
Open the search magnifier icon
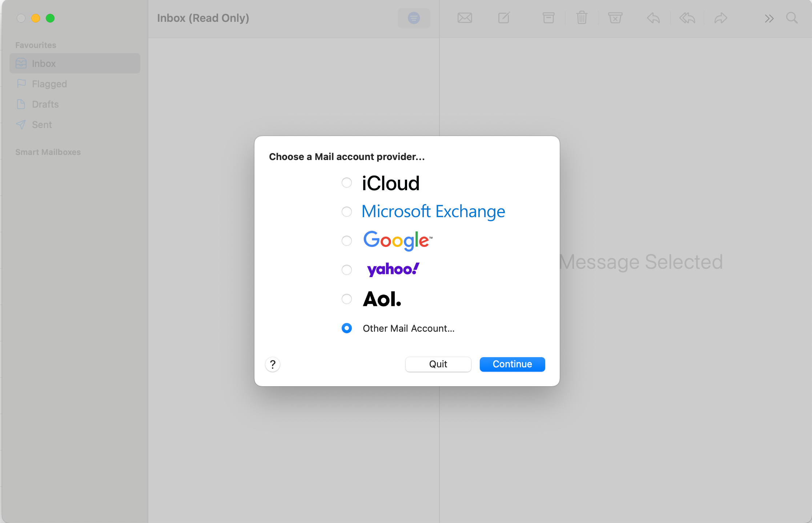[x=792, y=18]
